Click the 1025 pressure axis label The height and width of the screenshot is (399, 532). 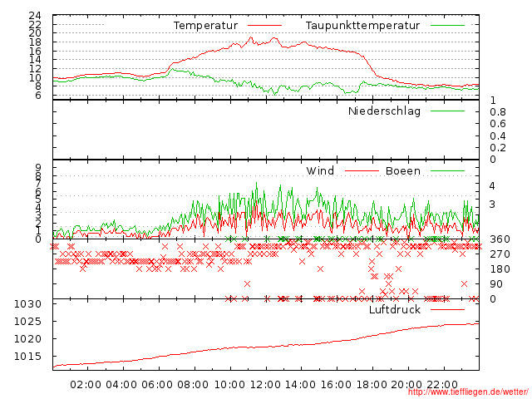pos(27,322)
